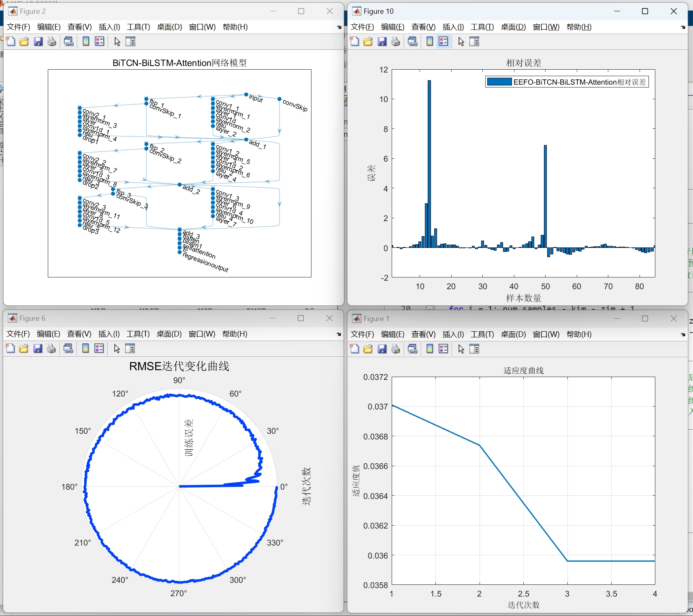Image resolution: width=693 pixels, height=616 pixels.
Task: Open Property Inspector in Figure 1 toolbar
Action: (474, 349)
